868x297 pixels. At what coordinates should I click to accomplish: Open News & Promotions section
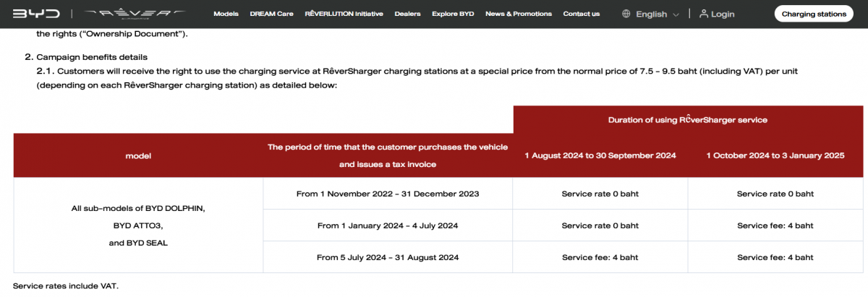tap(519, 14)
